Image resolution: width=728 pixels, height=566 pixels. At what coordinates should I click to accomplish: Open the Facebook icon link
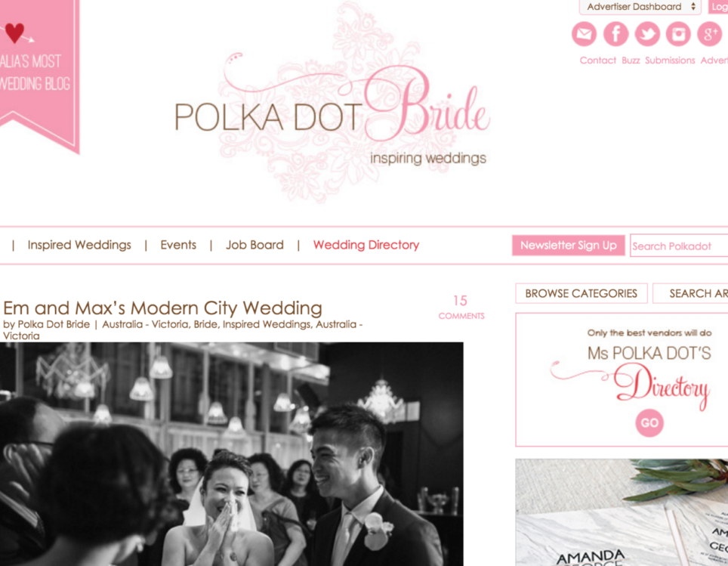[615, 34]
